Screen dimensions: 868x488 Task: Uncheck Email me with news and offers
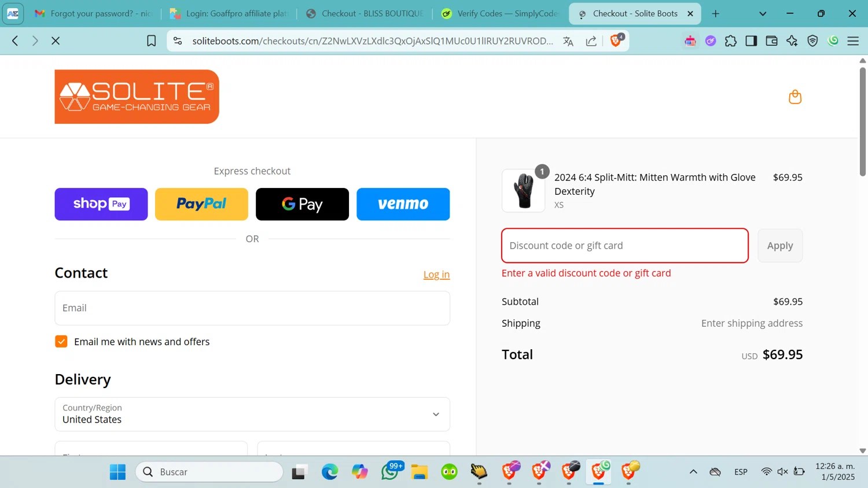click(x=61, y=342)
